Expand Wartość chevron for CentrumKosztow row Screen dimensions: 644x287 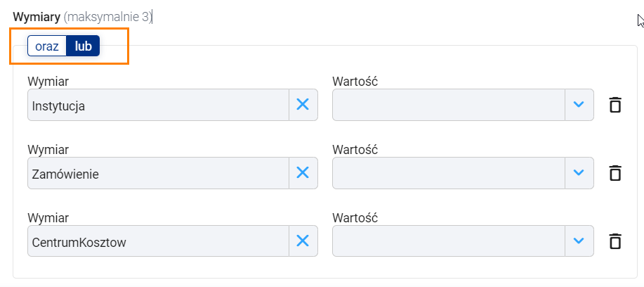tap(579, 241)
